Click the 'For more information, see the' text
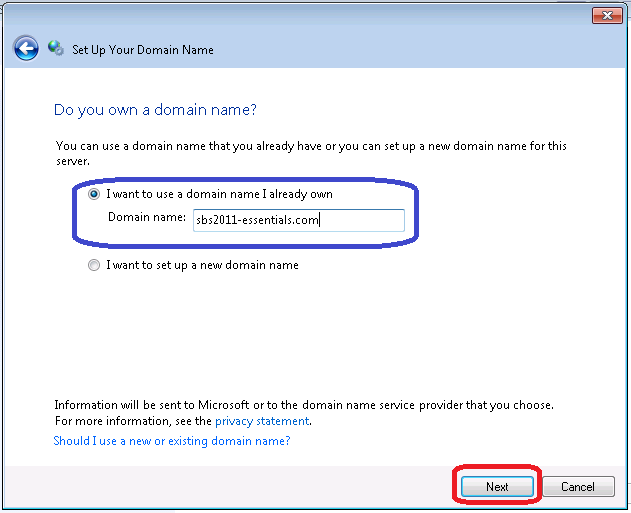Viewport: 631px width, 513px height. (134, 421)
